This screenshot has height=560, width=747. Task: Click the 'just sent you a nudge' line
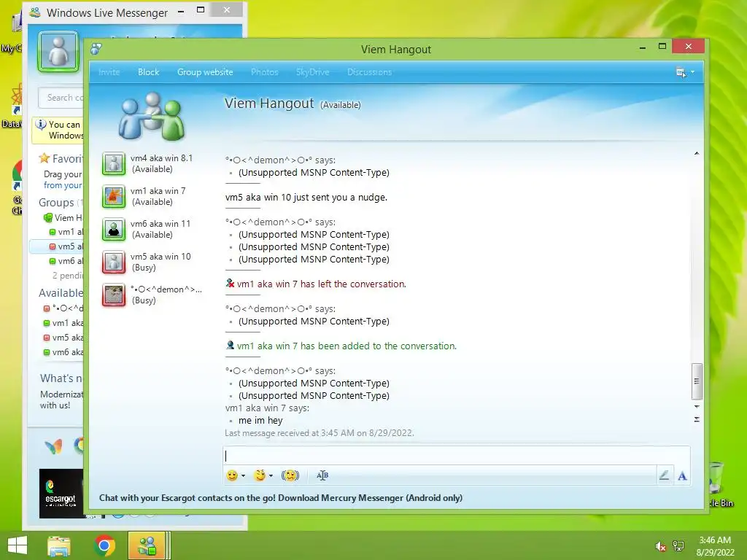[306, 197]
